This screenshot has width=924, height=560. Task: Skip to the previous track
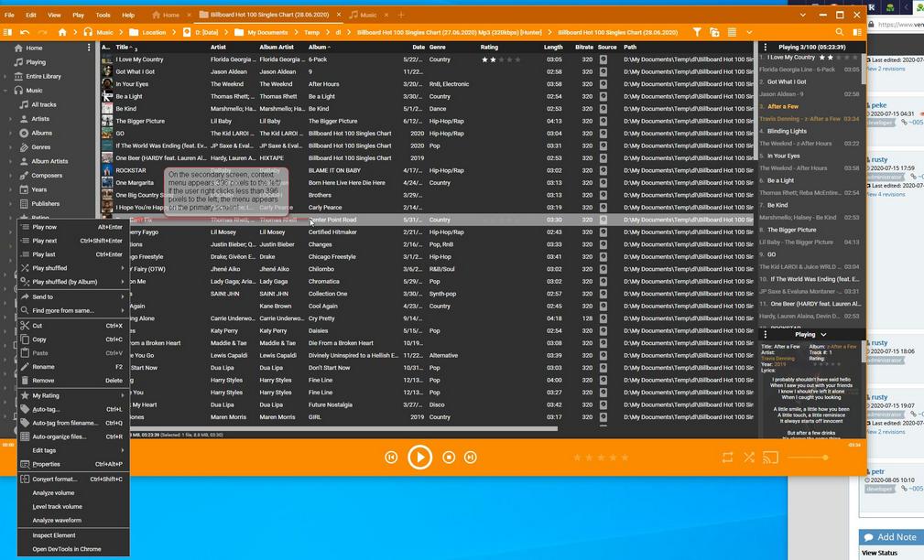(x=391, y=457)
